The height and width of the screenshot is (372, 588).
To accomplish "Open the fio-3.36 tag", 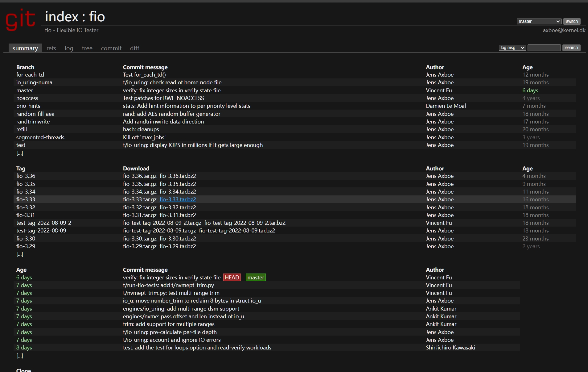I will tap(26, 176).
